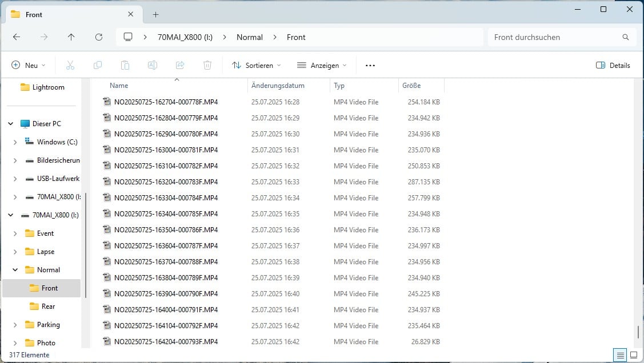This screenshot has width=644, height=363.
Task: Click the Share icon in toolbar
Action: click(x=180, y=66)
